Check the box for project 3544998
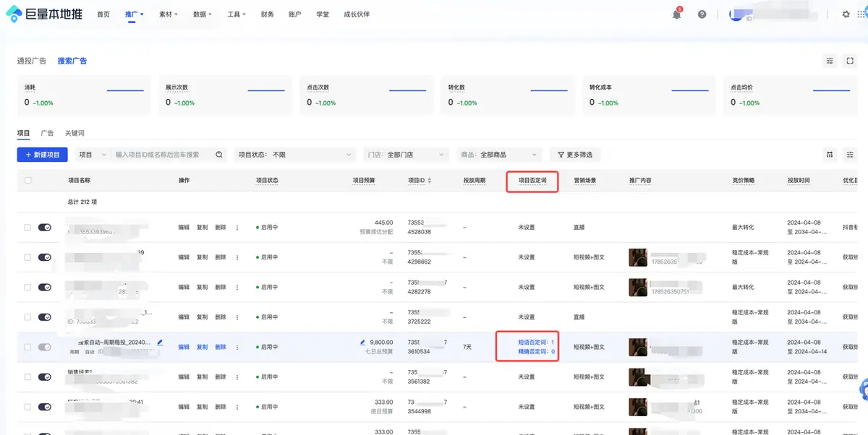Viewport: 868px width, 435px height. (28, 407)
